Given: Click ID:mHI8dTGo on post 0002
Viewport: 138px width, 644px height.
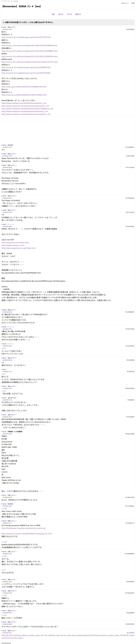Looking at the screenshot, I should tap(130, 147).
